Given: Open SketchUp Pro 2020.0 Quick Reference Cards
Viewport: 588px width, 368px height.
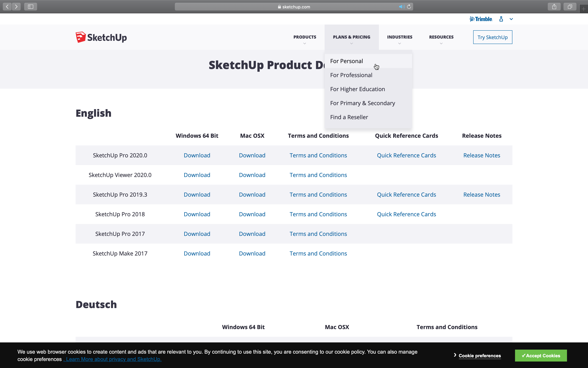Looking at the screenshot, I should [406, 155].
